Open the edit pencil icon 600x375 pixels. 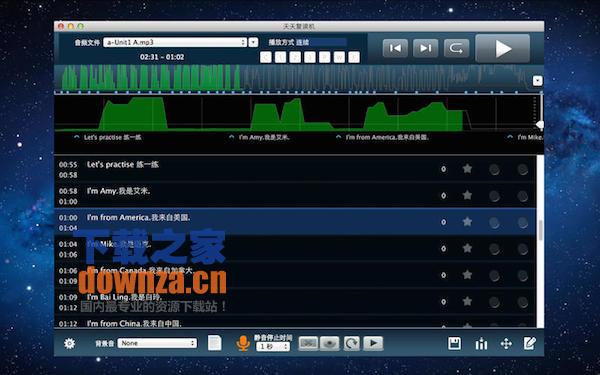pyautogui.click(x=530, y=343)
